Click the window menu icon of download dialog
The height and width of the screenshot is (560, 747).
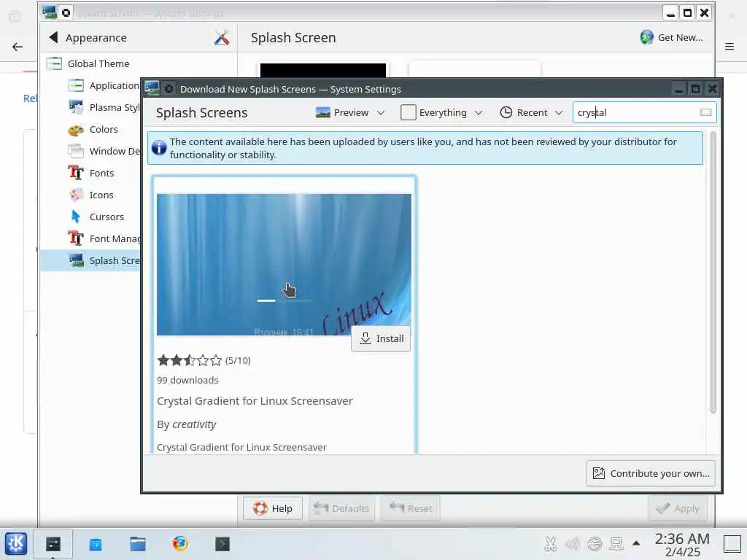click(152, 88)
